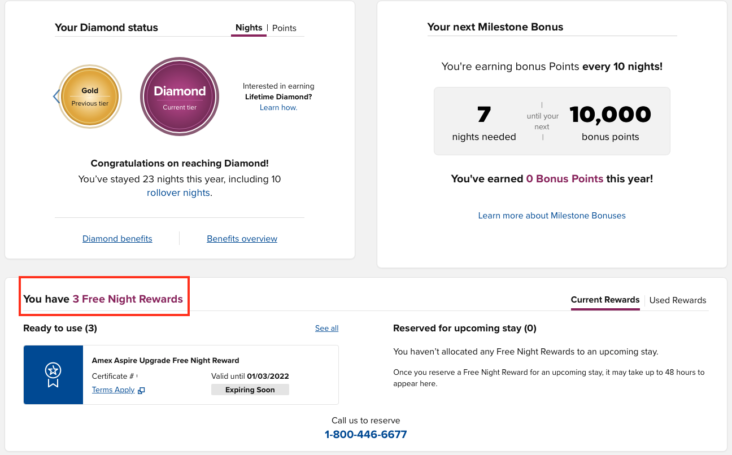Click See all ready to use rewards
Screen dimensions: 732x455
pos(326,328)
